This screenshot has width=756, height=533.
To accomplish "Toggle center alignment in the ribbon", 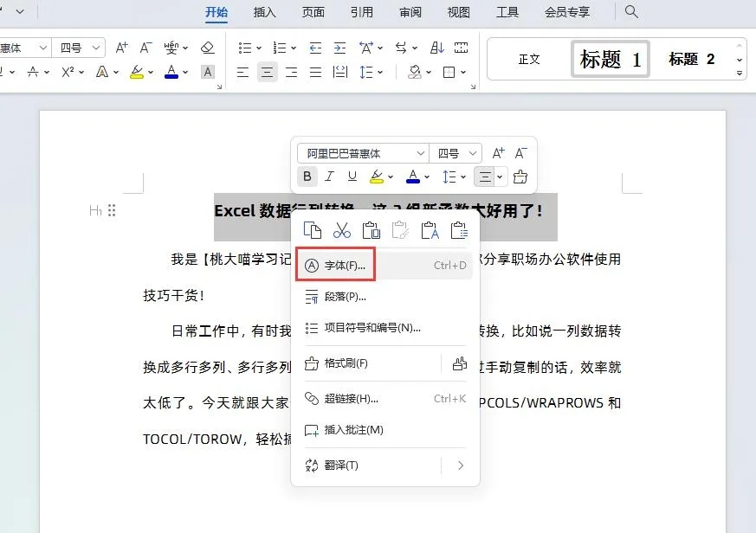I will coord(267,73).
